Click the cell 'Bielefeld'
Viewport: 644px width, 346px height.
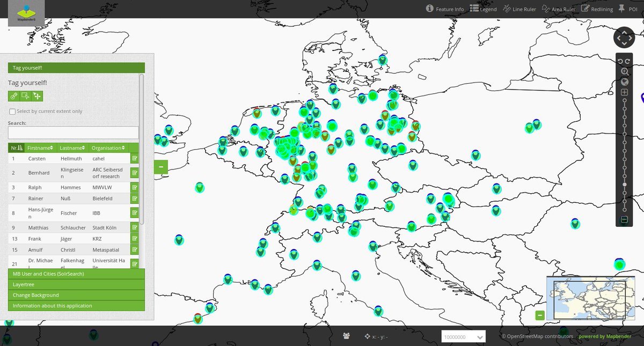[103, 198]
